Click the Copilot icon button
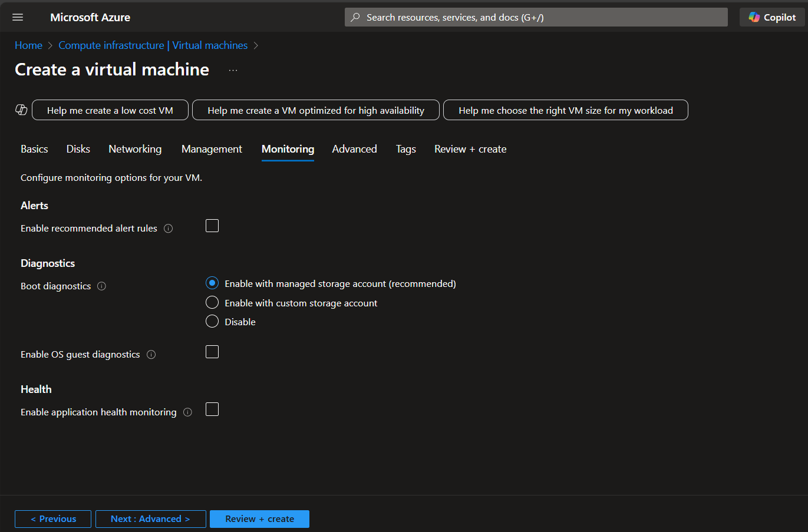This screenshot has height=532, width=808. click(773, 17)
